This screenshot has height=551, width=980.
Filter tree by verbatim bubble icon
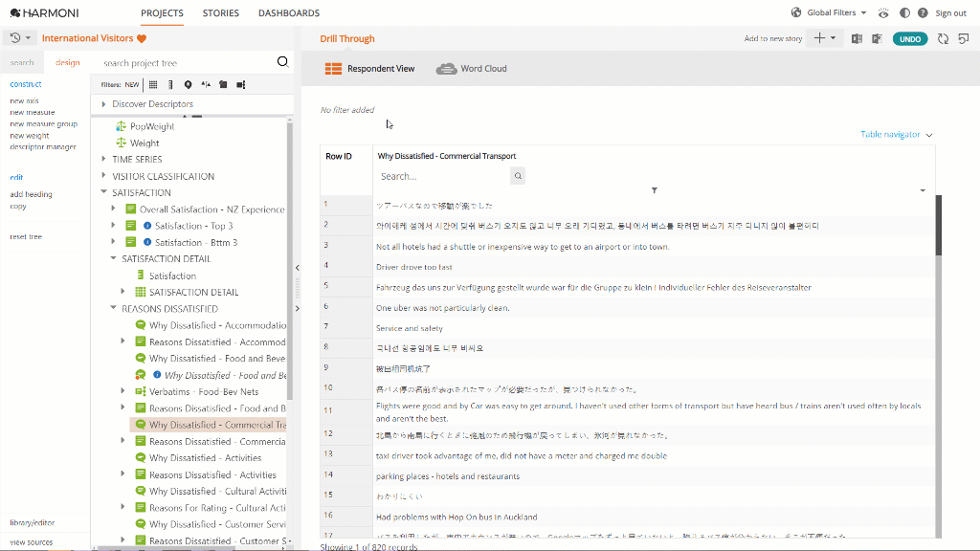click(189, 84)
